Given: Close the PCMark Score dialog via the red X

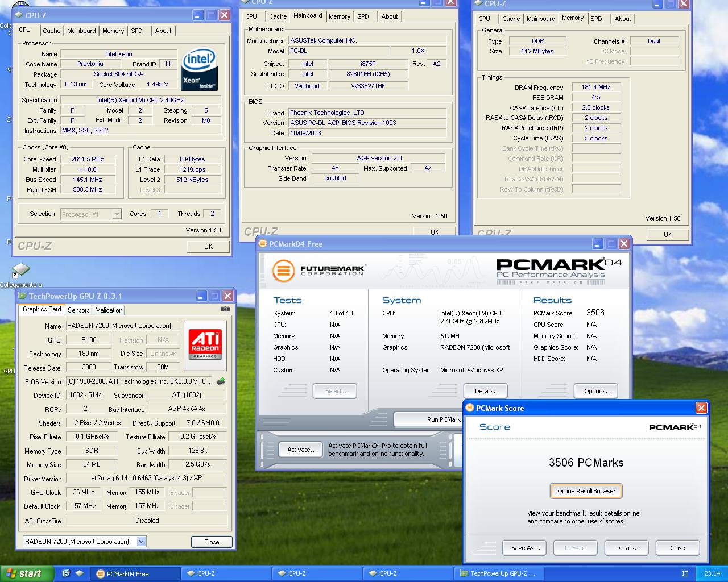Looking at the screenshot, I should tap(701, 408).
